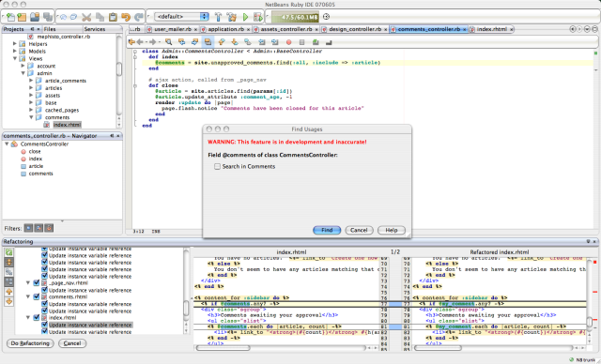Click the New Project toolbar icon
Image resolution: width=601 pixels, height=364 pixels.
tap(22, 17)
